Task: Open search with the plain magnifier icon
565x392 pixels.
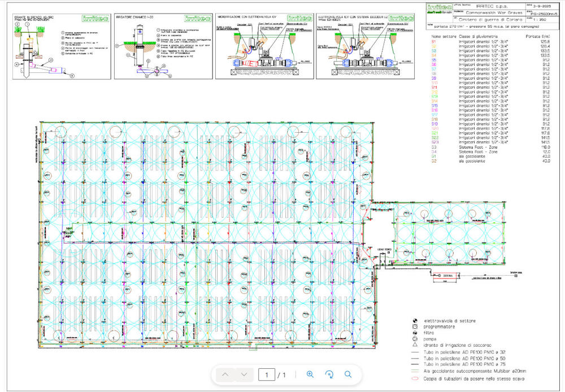Action: click(x=348, y=374)
